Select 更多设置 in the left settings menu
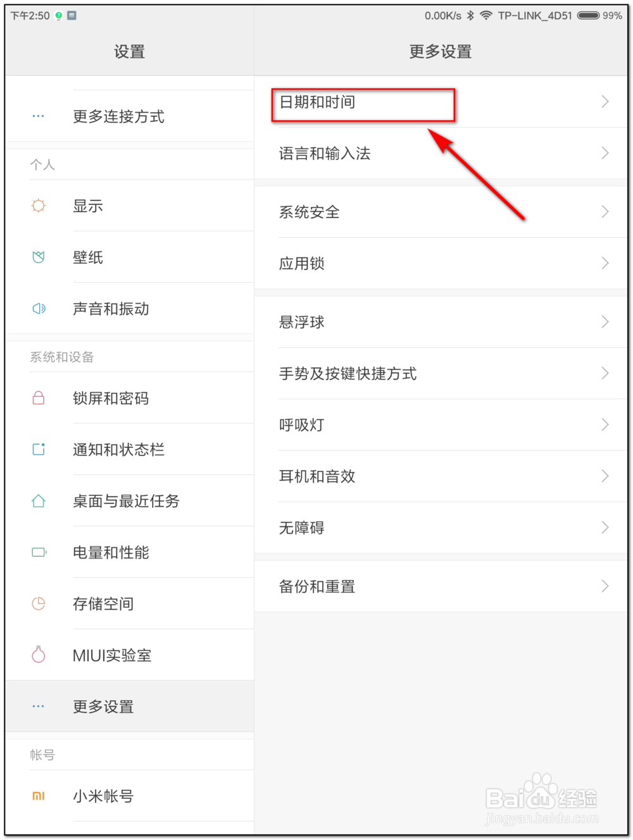The width and height of the screenshot is (633, 840). pos(103,707)
